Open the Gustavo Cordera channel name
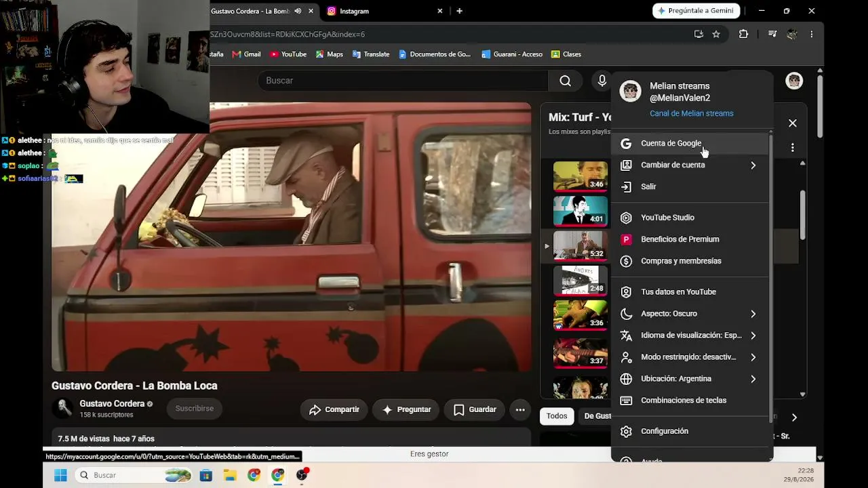This screenshot has height=488, width=868. pos(112,404)
